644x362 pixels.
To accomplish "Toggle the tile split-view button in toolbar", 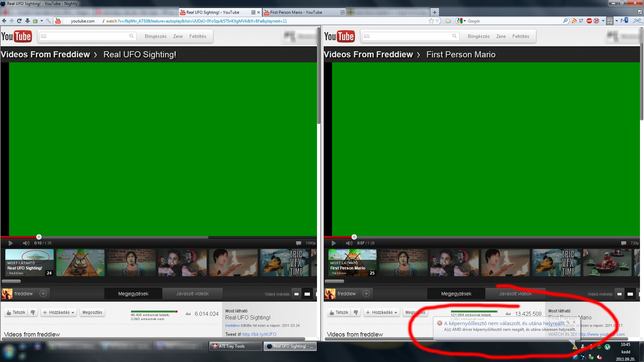I will tap(610, 21).
